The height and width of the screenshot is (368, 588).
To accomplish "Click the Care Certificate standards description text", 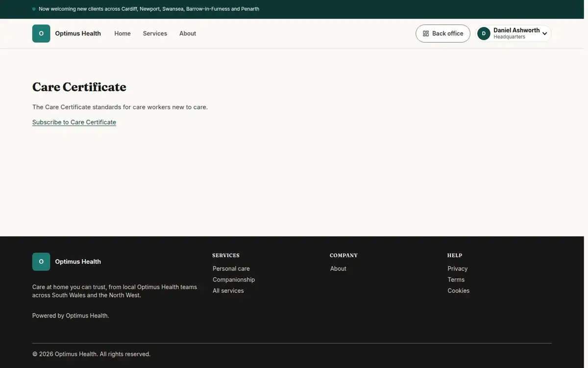I will pyautogui.click(x=120, y=107).
